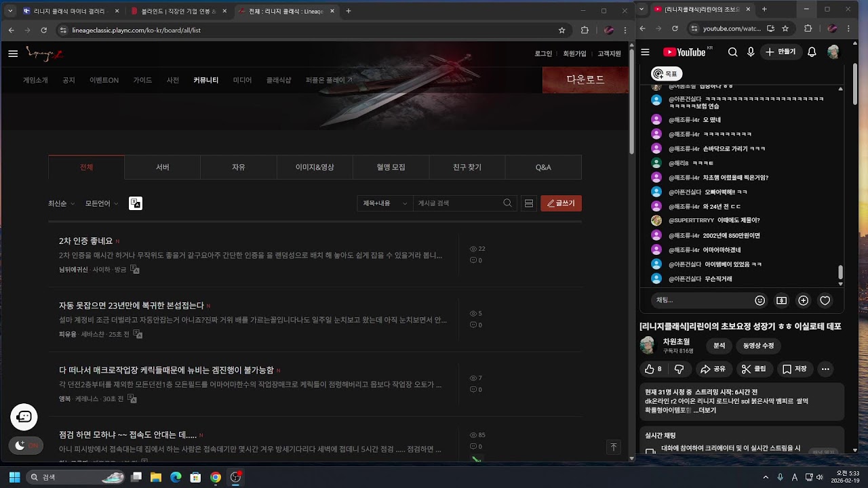The width and height of the screenshot is (868, 488).
Task: Open the post titled 2차 인증 좋네요
Action: tap(85, 241)
